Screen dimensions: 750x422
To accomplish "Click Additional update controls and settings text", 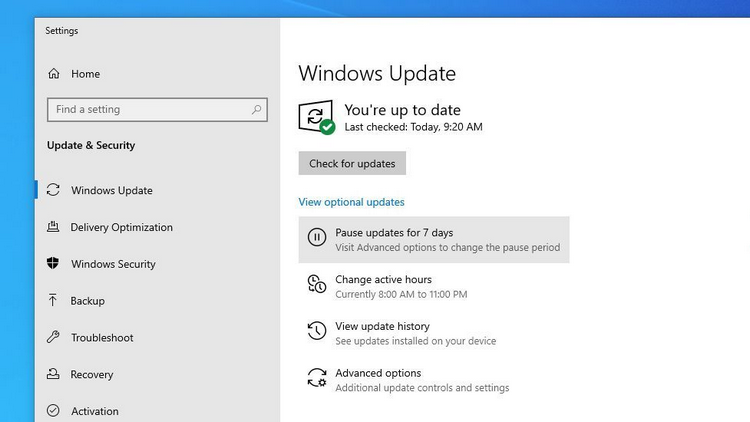I will (x=422, y=388).
